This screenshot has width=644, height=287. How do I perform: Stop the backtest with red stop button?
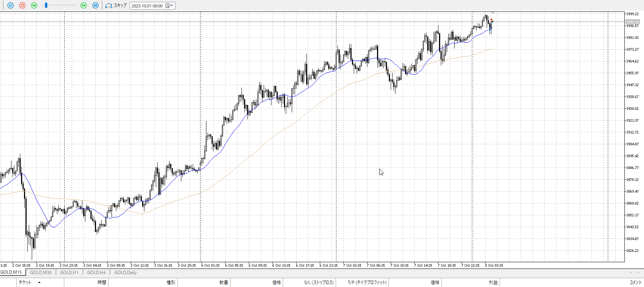22,6
